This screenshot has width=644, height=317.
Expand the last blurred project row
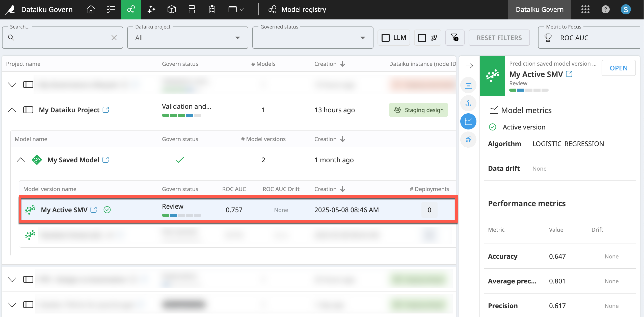[x=12, y=305]
